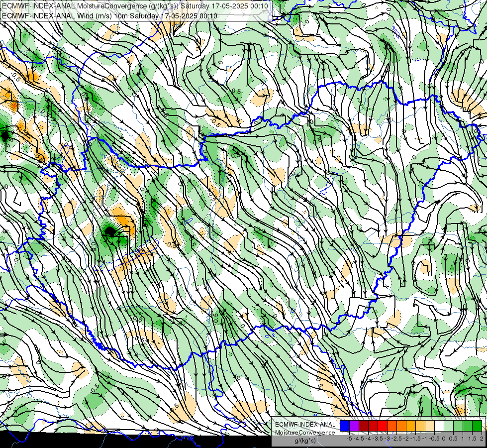Click the -1 legend tick label
Image resolution: width=487 pixels, height=448 pixels.
tap(425, 439)
